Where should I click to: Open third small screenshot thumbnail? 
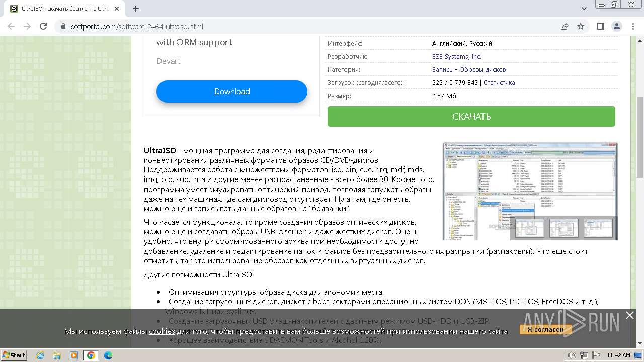pyautogui.click(x=598, y=228)
